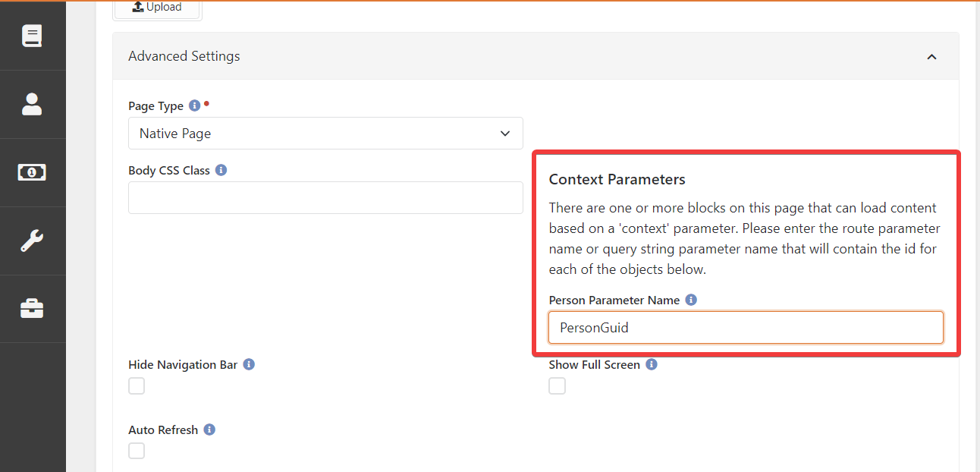The image size is (980, 472).
Task: Click the Show Full Screen info icon
Action: click(x=651, y=364)
